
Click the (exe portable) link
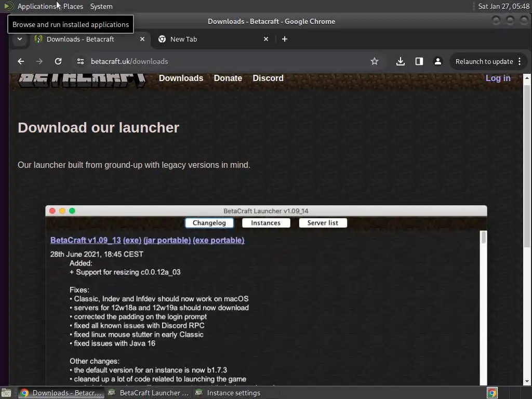219,240
